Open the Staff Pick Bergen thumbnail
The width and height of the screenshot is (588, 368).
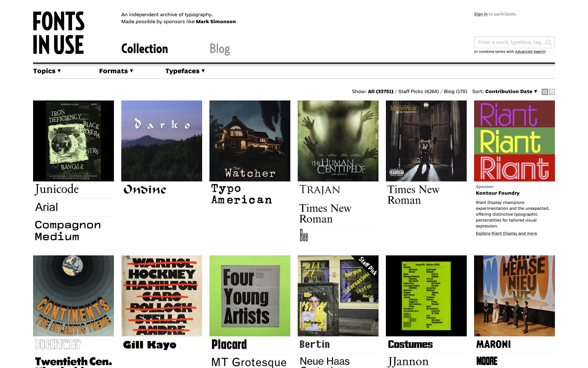point(338,296)
